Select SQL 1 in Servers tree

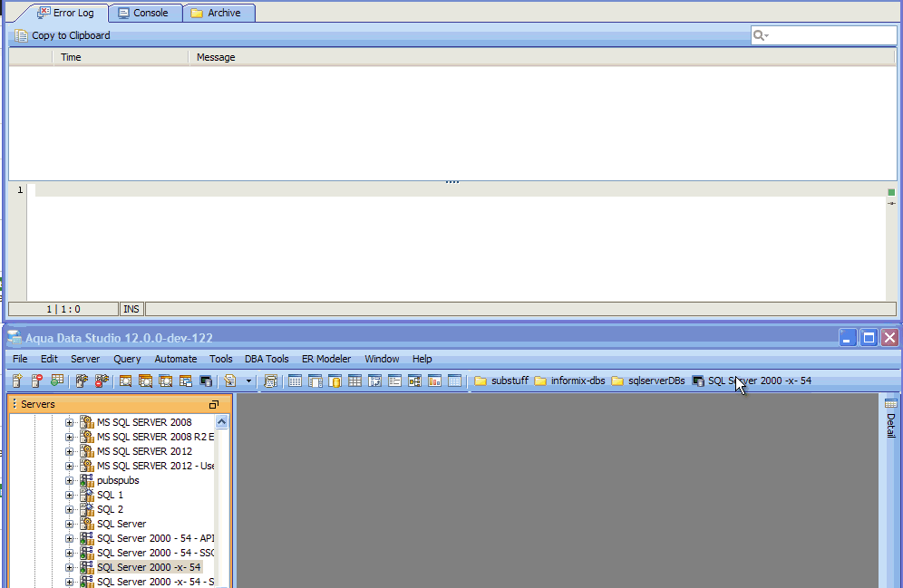110,495
